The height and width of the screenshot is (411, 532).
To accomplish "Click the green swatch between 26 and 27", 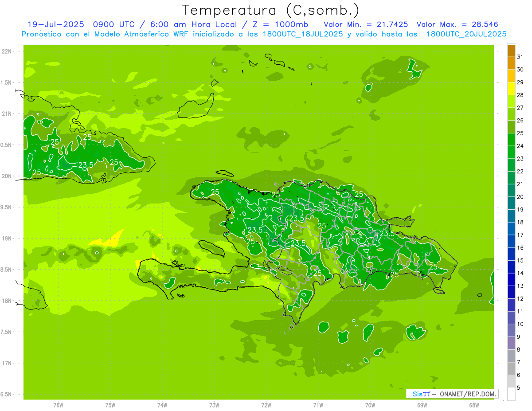I will click(511, 114).
